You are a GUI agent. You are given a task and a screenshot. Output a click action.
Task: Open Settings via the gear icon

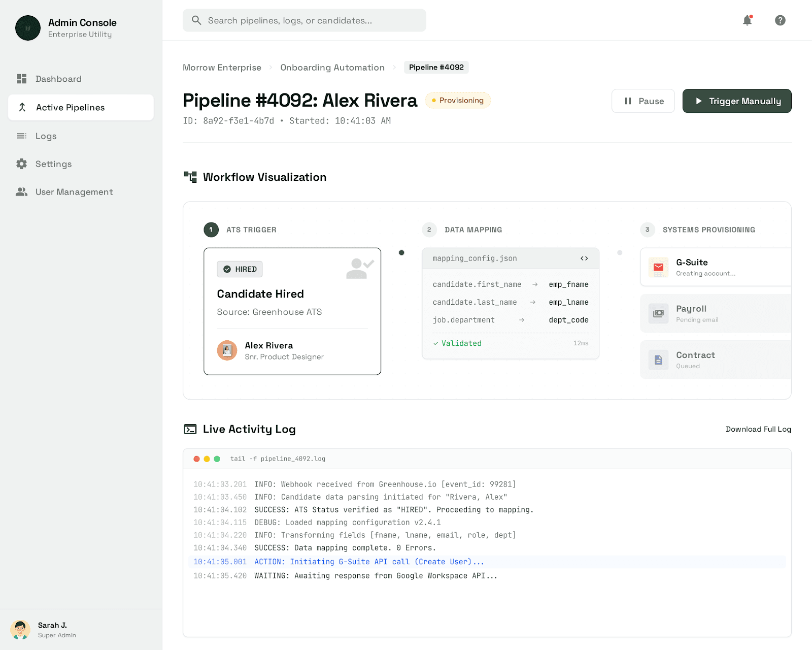click(x=21, y=164)
